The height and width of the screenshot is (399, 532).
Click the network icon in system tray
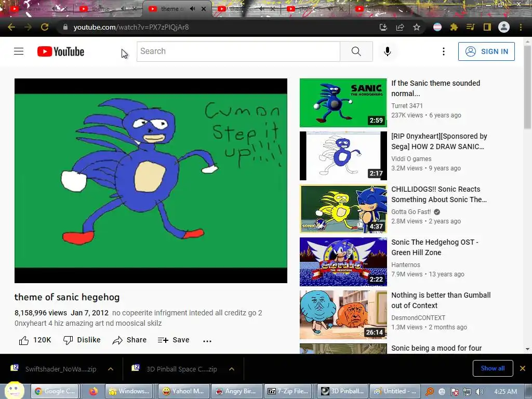point(467,392)
